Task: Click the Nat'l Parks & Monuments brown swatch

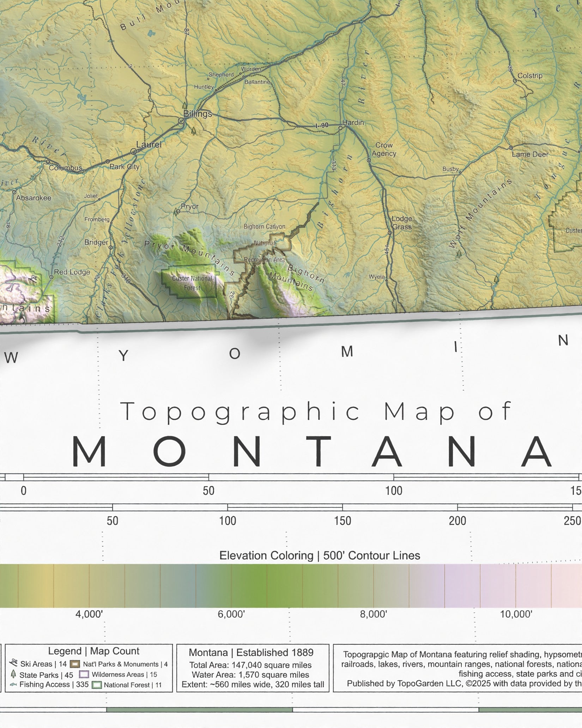Action: pyautogui.click(x=76, y=664)
